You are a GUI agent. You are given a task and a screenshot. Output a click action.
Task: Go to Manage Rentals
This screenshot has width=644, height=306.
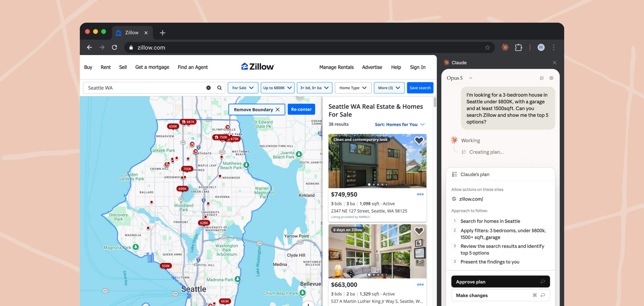[x=337, y=67]
